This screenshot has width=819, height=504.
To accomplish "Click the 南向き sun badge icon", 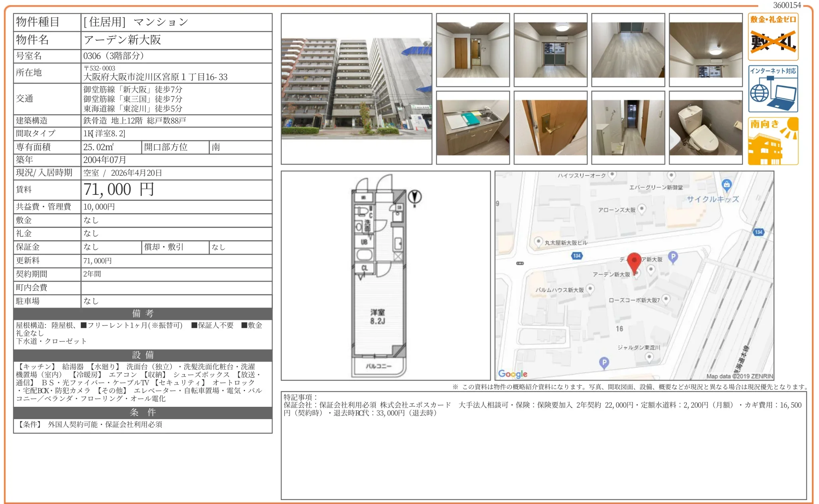I will point(772,141).
